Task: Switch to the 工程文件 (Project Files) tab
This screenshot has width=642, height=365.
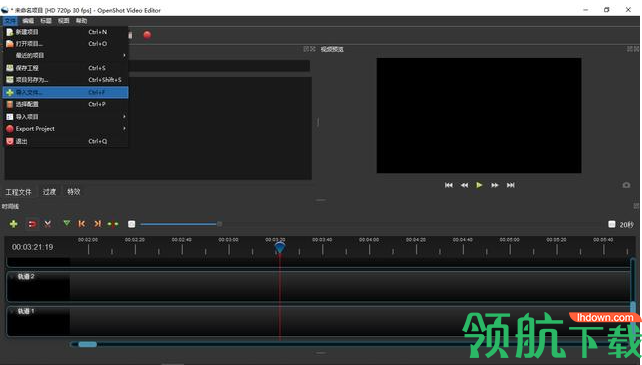Action: [x=18, y=192]
